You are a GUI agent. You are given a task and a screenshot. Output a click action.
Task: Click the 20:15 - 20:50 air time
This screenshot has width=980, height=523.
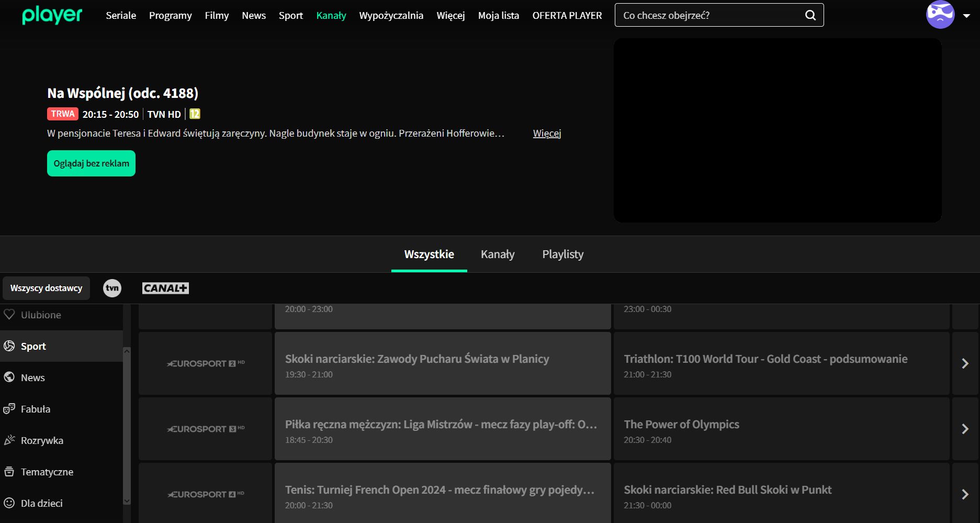click(110, 114)
